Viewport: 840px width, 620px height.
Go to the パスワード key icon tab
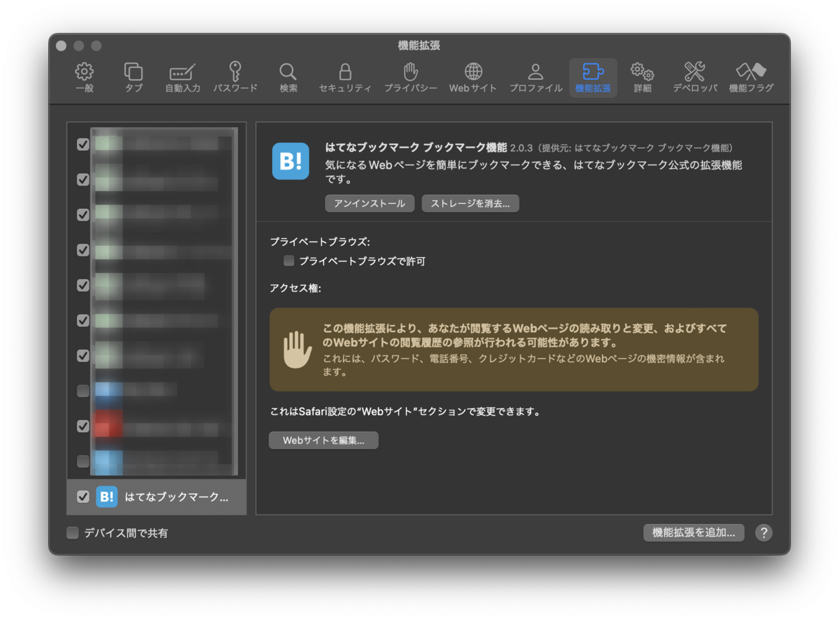click(235, 78)
